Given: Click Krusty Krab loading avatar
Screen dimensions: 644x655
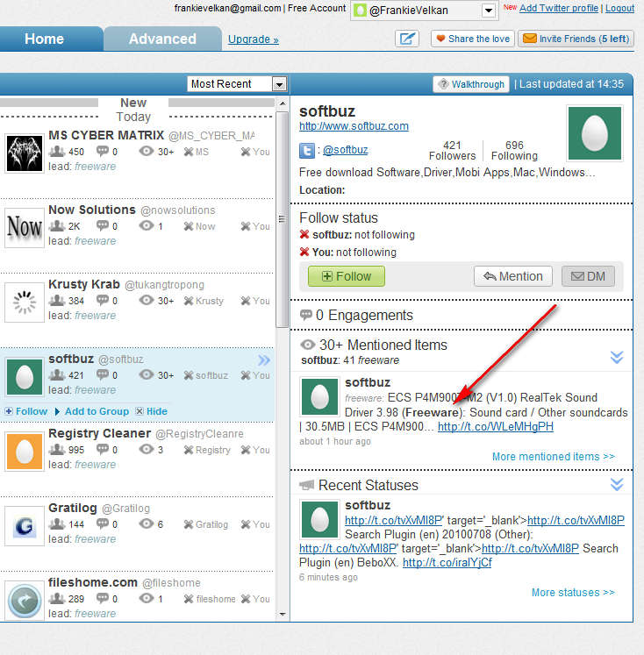Looking at the screenshot, I should pyautogui.click(x=25, y=302).
